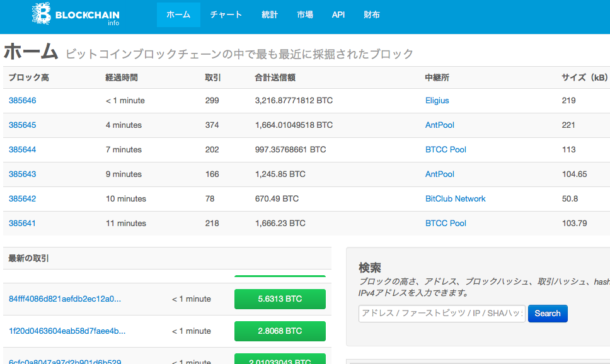610x364 pixels.
Task: Click the size value 103.79
Action: click(x=575, y=223)
